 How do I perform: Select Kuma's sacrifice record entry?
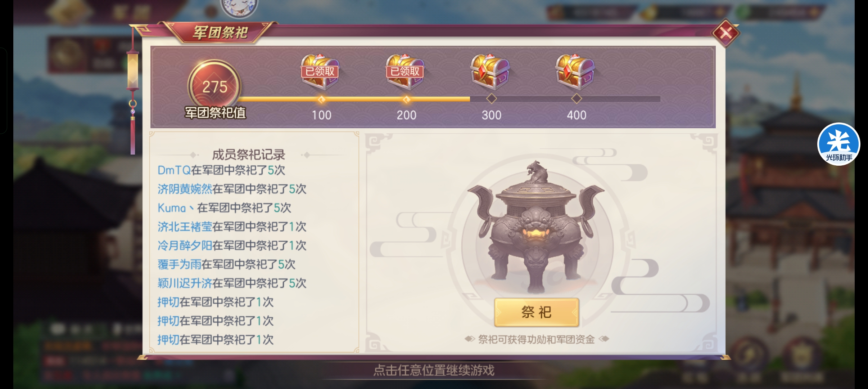(x=225, y=208)
